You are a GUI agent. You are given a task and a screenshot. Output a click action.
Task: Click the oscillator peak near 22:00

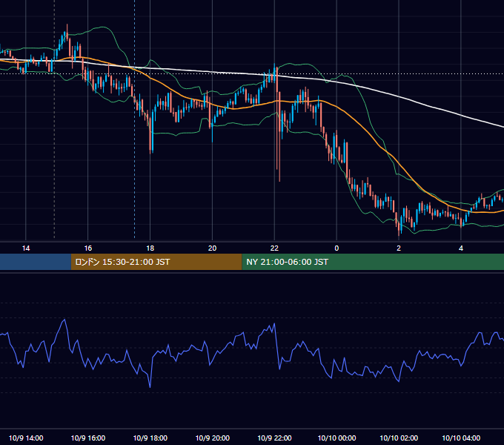[x=274, y=324]
